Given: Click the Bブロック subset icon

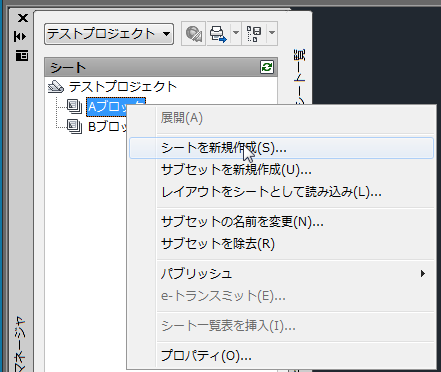Looking at the screenshot, I should pos(74,126).
